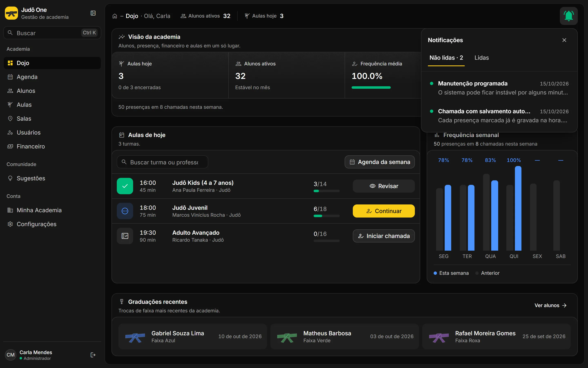Click Revisar for Judô Kids class
The image size is (588, 368).
384,186
